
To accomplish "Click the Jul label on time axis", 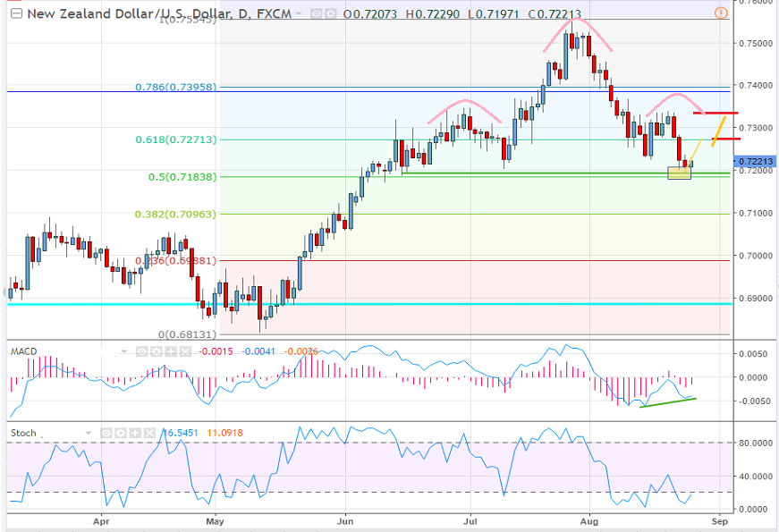I will click(470, 521).
